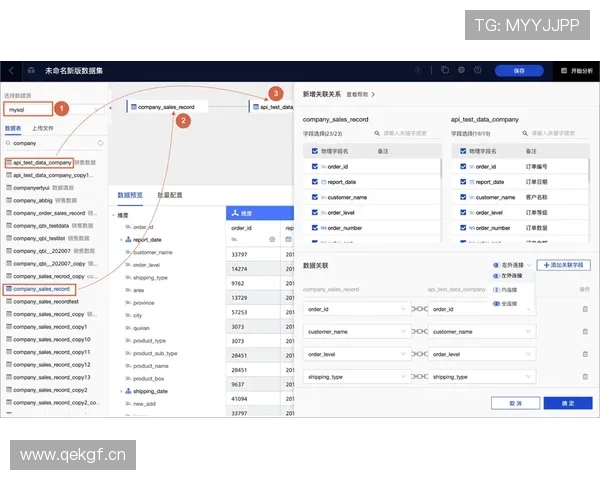Click the refresh icon beside table search box
The width and height of the screenshot is (600, 480).
click(99, 143)
